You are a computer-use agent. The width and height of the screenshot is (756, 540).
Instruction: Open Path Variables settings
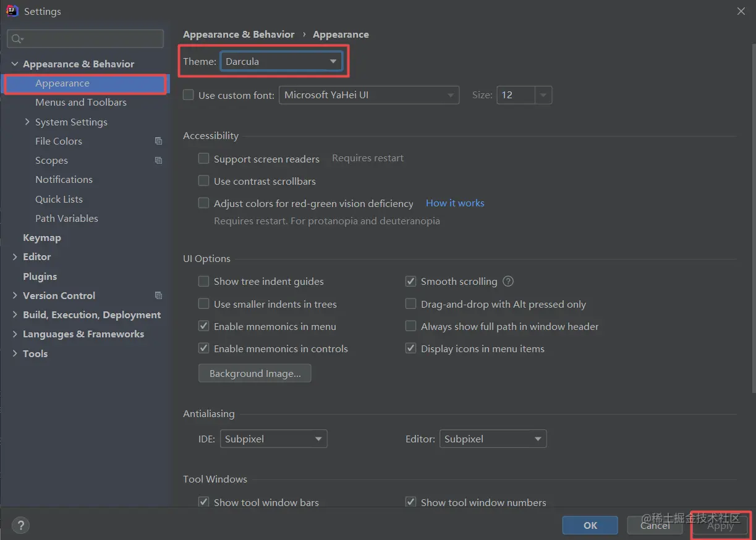click(x=67, y=218)
